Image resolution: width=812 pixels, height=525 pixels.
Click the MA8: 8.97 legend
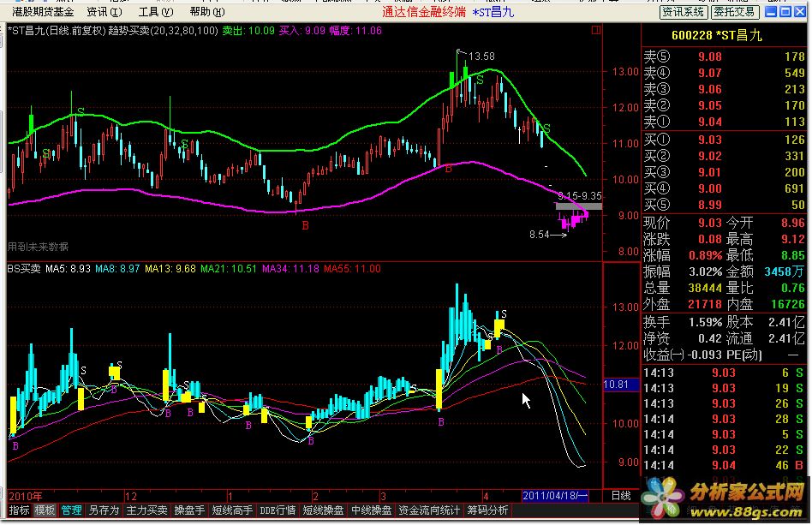point(117,269)
